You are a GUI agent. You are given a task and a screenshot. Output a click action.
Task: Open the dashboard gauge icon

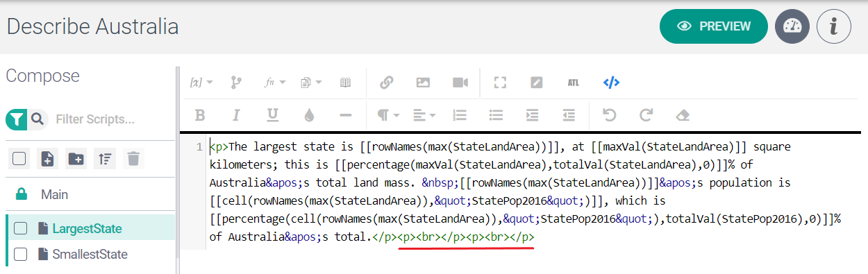[792, 26]
